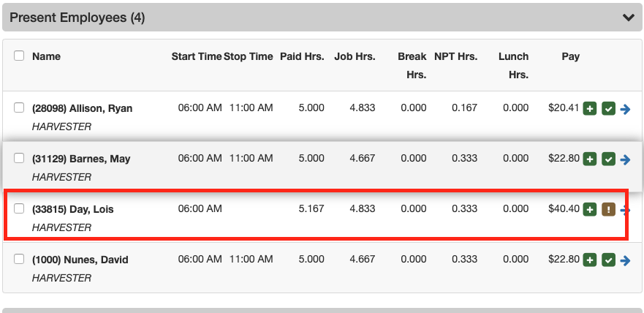Click green plus icon for Nunes, David

(x=590, y=260)
